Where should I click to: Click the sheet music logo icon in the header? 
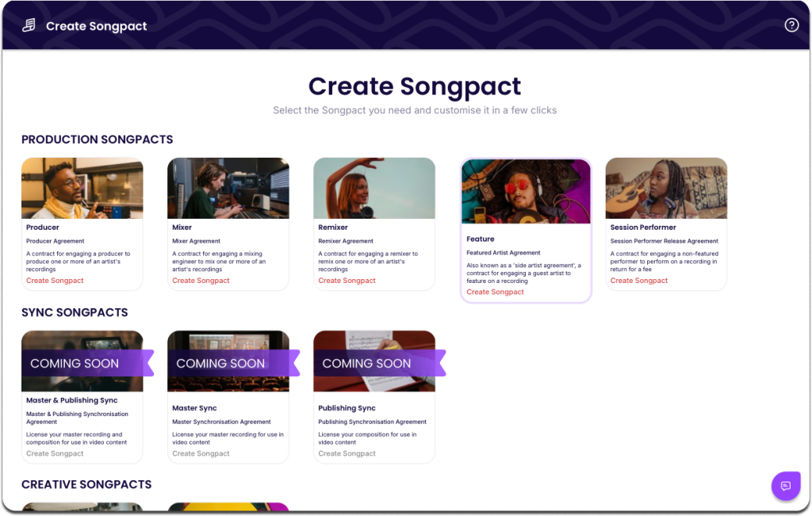pyautogui.click(x=29, y=25)
